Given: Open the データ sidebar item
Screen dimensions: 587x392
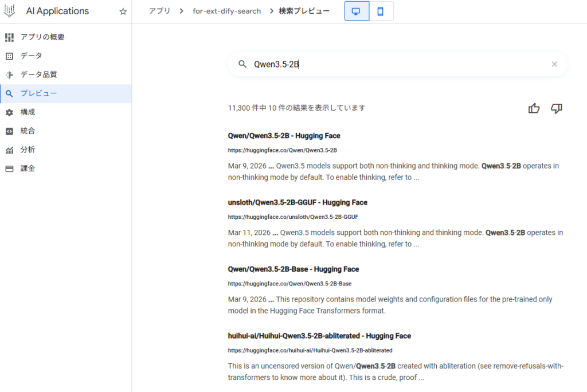Looking at the screenshot, I should (31, 56).
